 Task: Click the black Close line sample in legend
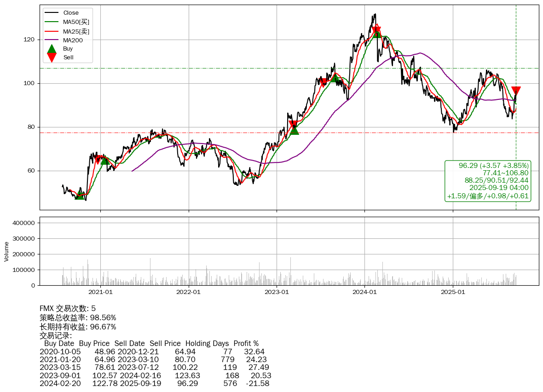tap(52, 13)
